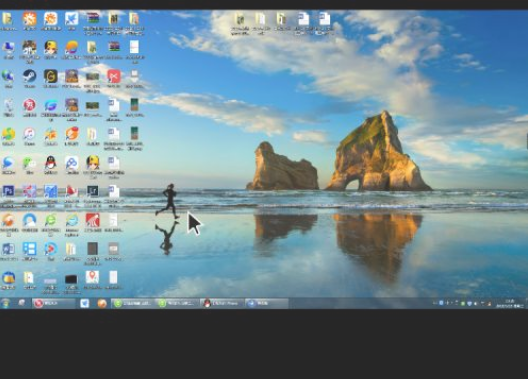Open the Steam desktop shortcut
Viewport: 528px width, 379px height.
coord(29,76)
